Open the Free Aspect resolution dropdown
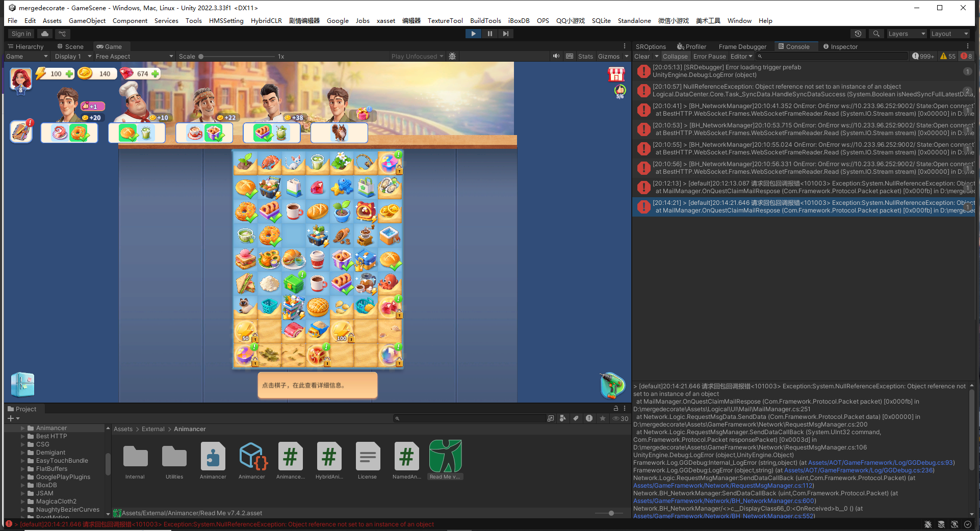 134,57
